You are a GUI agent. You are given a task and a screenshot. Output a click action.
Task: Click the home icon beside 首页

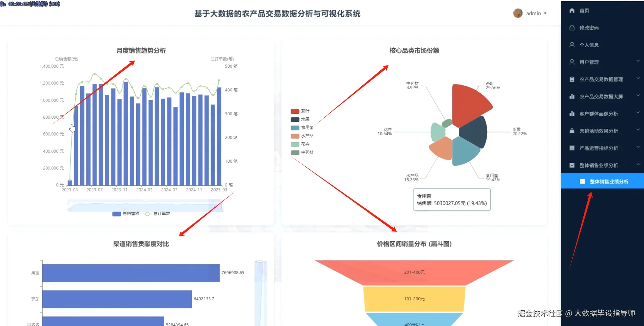click(572, 10)
